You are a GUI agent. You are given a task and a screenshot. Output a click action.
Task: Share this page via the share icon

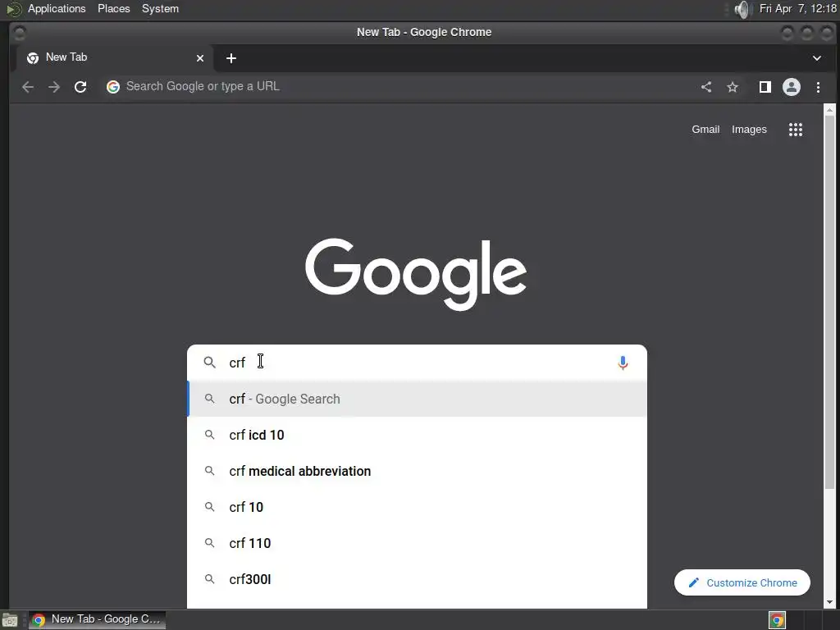click(x=706, y=87)
